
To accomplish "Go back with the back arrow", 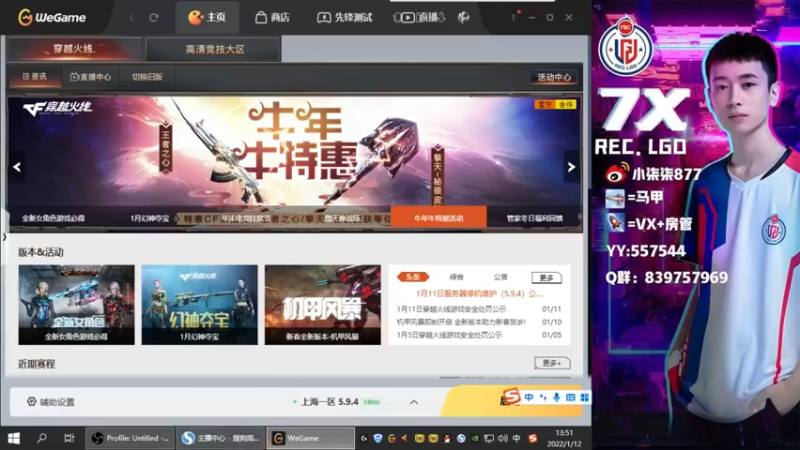I will click(x=132, y=18).
